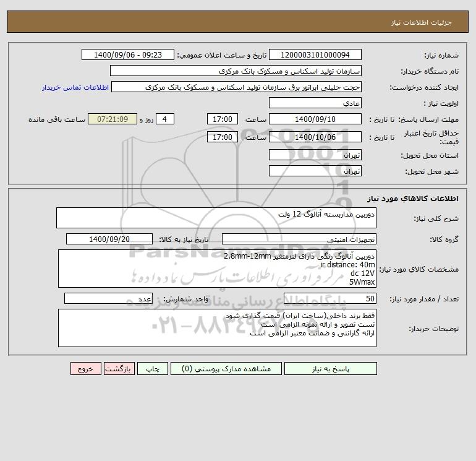Click the priority field عادی
Viewport: 476px width, 461px height.
[315, 103]
